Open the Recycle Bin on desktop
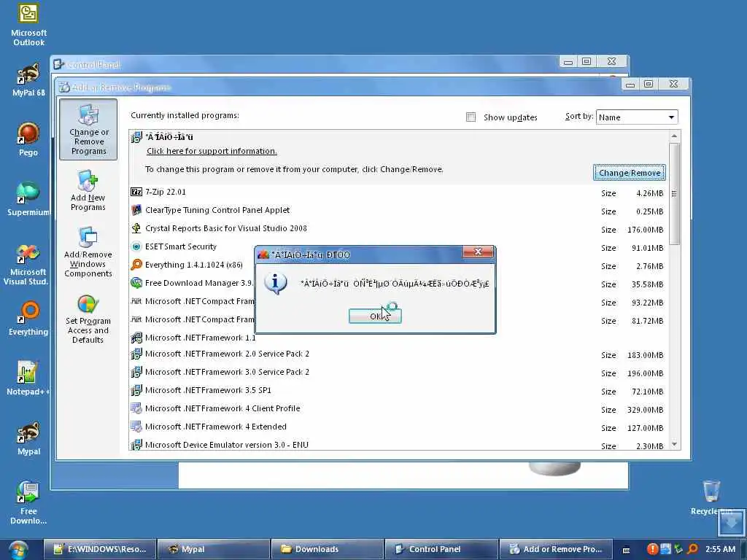Viewport: 747px width, 560px height. [x=712, y=497]
